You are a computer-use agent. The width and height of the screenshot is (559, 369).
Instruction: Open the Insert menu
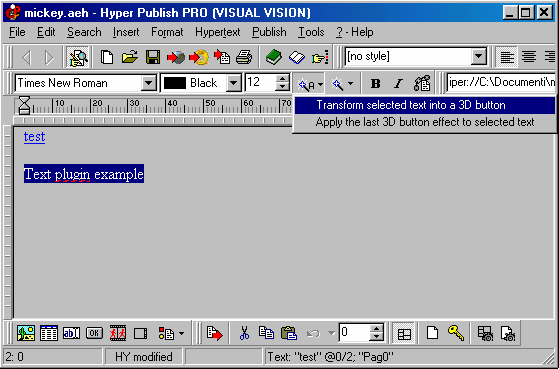click(x=126, y=32)
